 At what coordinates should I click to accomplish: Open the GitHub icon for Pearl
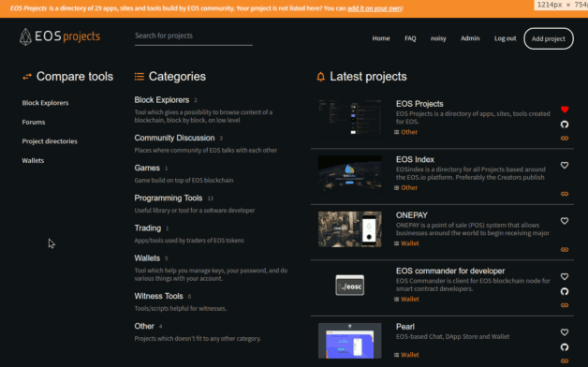565,347
